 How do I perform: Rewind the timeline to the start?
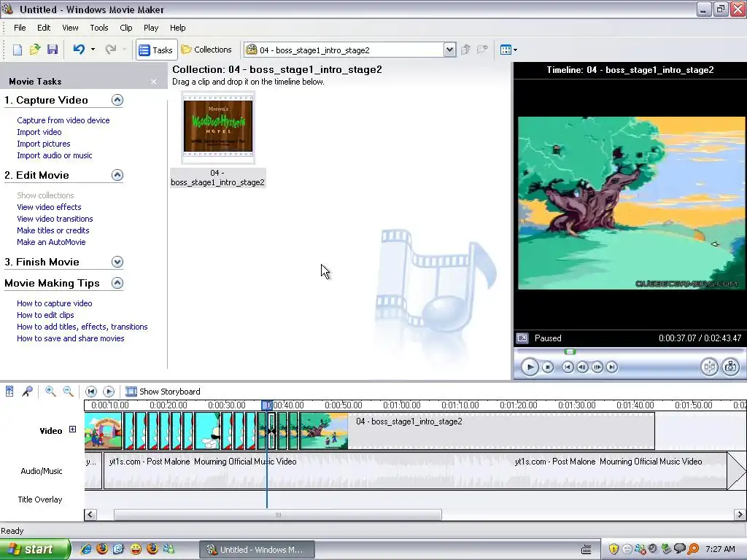pyautogui.click(x=91, y=392)
